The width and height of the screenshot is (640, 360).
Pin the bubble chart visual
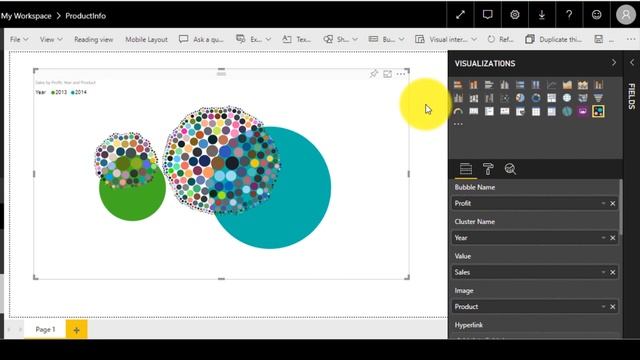(373, 74)
